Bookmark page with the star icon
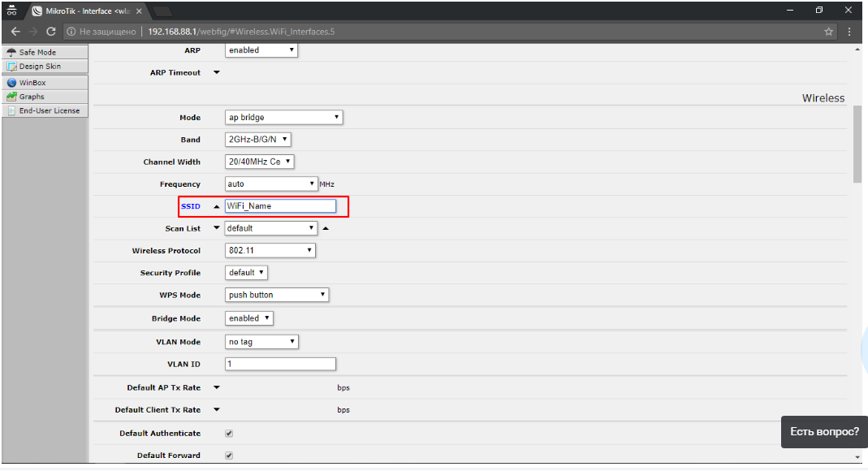 coord(828,32)
